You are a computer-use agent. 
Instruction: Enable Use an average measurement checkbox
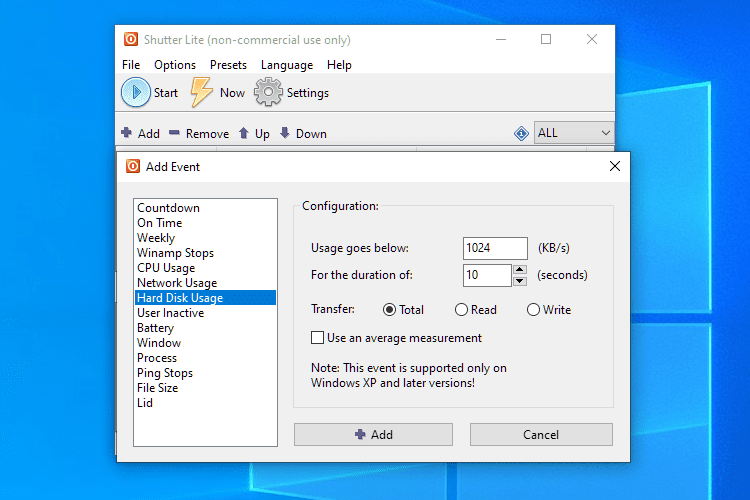coord(317,338)
